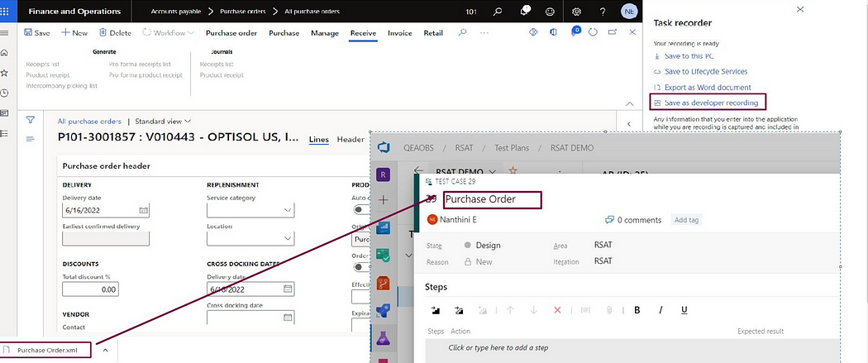Image resolution: width=868 pixels, height=363 pixels.
Task: Open Modules list icon in sidebar
Action: point(4,133)
